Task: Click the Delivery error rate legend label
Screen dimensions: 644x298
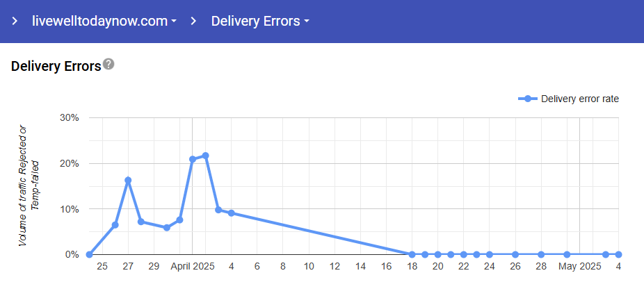Action: point(579,99)
